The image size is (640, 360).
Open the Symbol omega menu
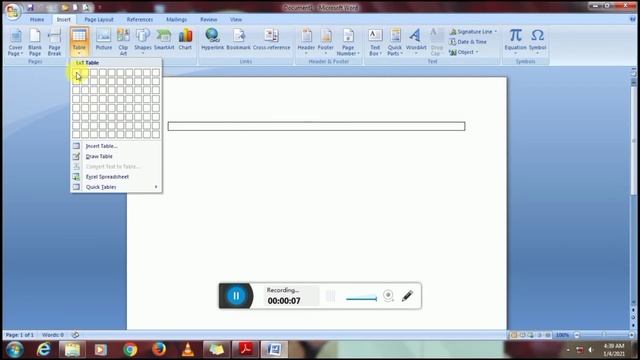tap(538, 42)
